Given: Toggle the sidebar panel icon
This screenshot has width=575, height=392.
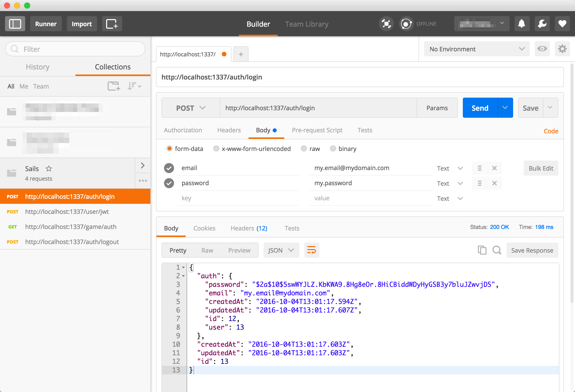Looking at the screenshot, I should coord(15,24).
